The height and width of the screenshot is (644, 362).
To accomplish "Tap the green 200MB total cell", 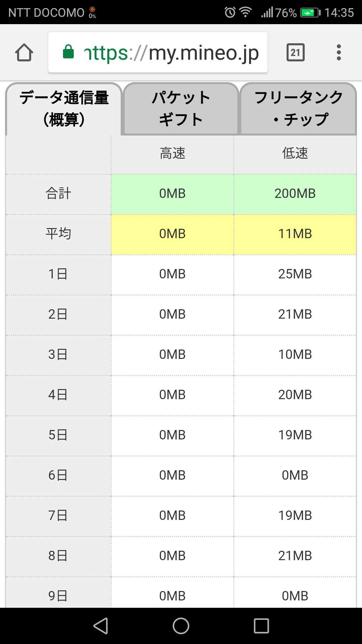I will tap(295, 194).
